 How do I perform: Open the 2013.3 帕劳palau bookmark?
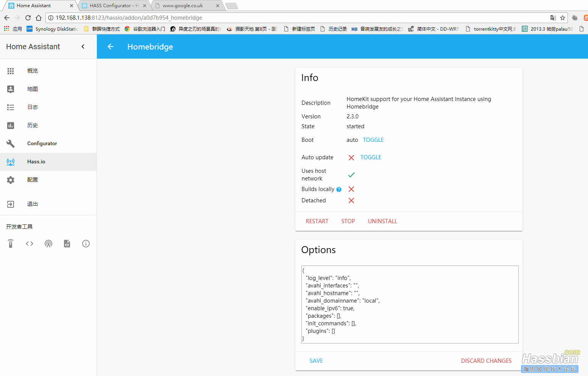[x=547, y=29]
